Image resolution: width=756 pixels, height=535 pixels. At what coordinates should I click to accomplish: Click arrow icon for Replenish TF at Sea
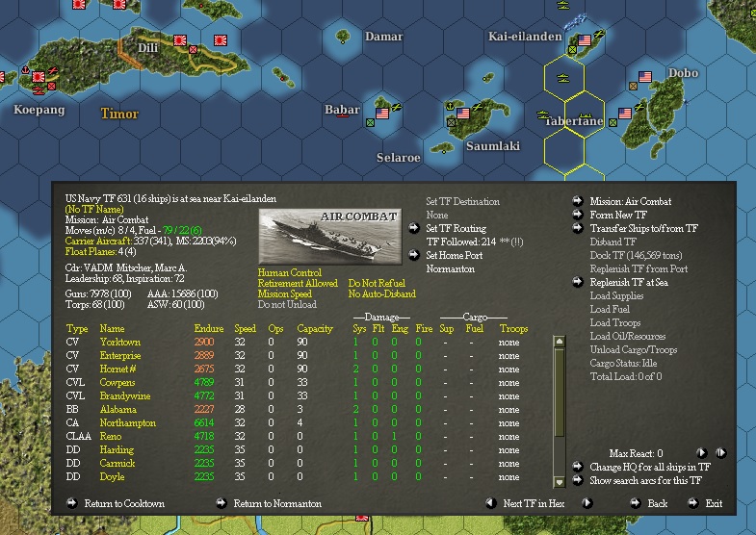click(x=578, y=282)
